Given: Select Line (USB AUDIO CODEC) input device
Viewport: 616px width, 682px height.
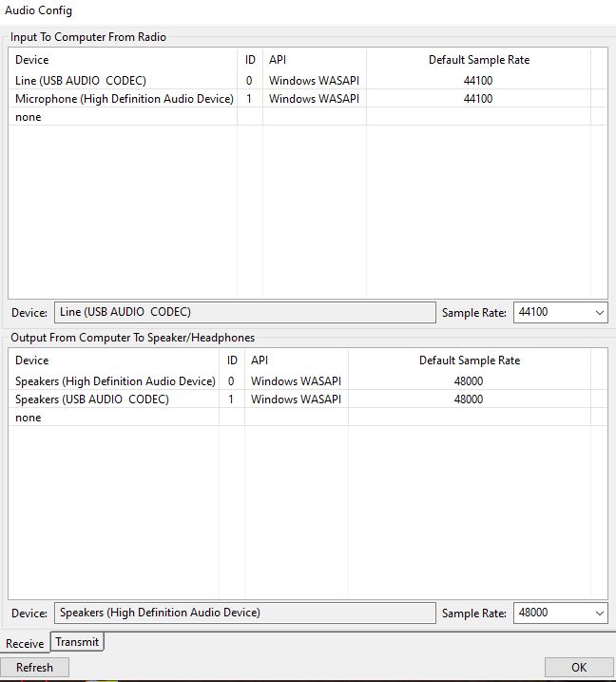Looking at the screenshot, I should (81, 81).
